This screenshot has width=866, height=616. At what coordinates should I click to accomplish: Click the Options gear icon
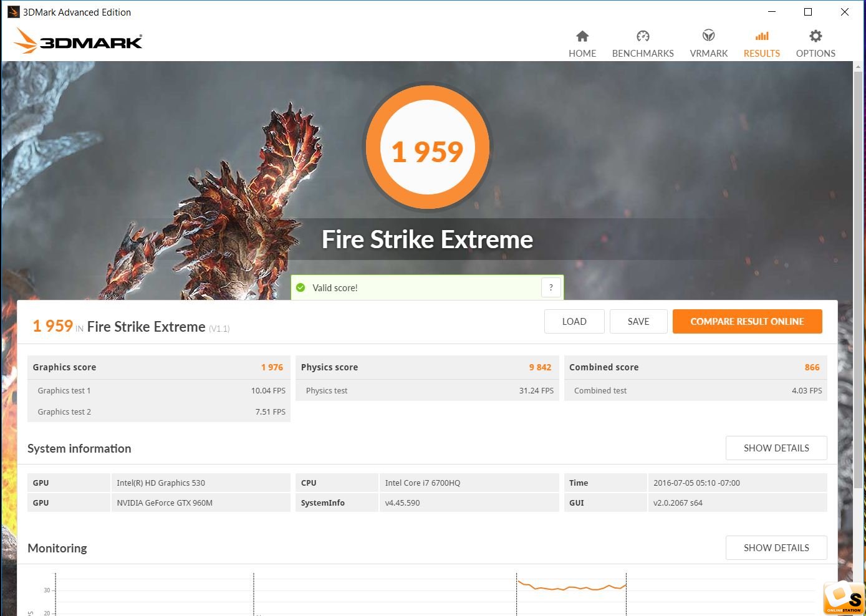(x=815, y=36)
